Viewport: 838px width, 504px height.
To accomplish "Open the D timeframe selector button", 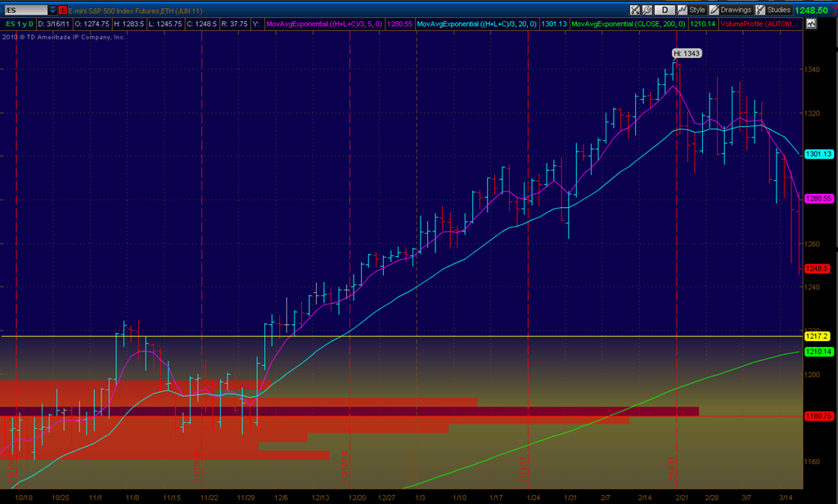I will point(665,10).
